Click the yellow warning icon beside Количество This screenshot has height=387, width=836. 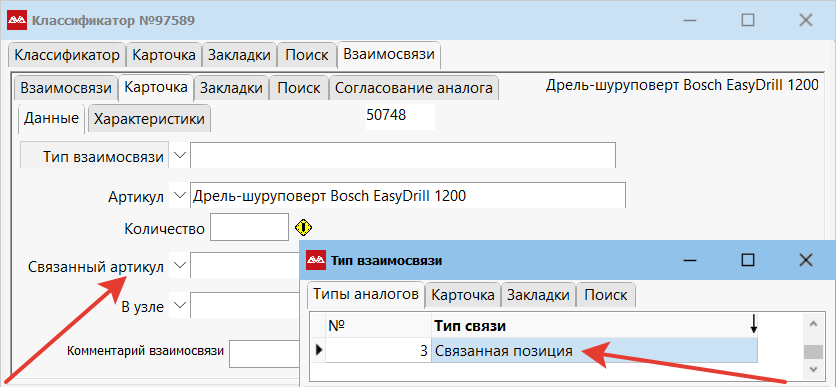coord(303,228)
